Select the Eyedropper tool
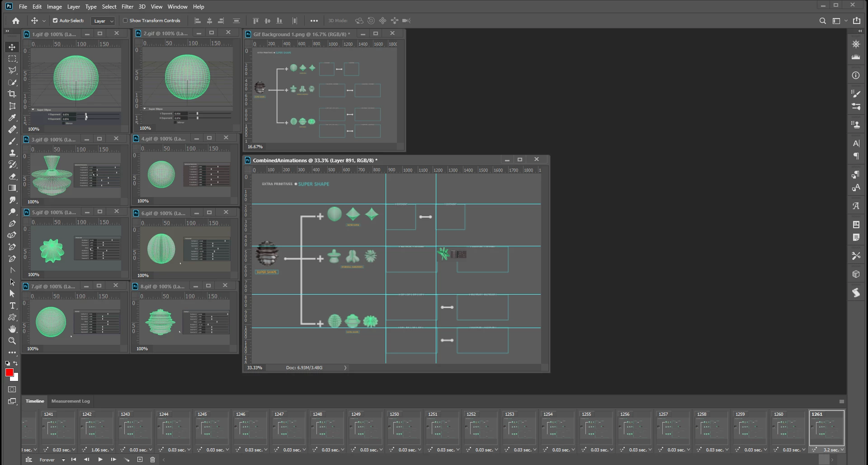Viewport: 868px width, 465px height. point(12,117)
